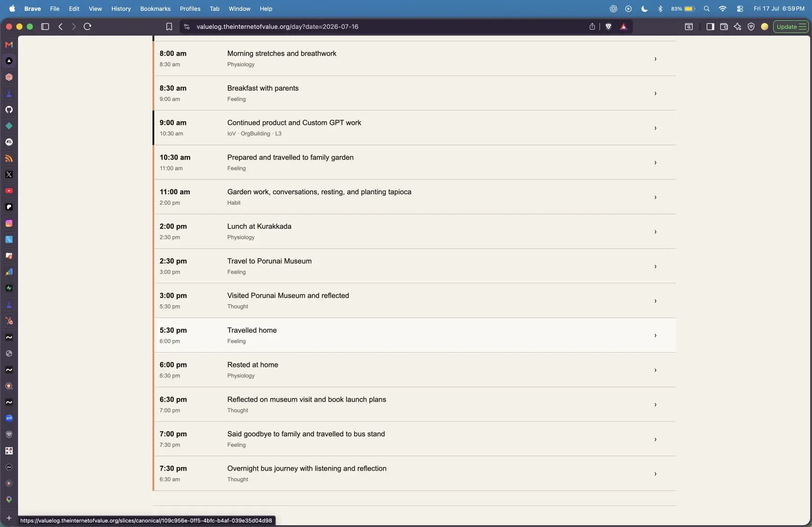
Task: Toggle the vertical tabs panel
Action: tap(45, 27)
